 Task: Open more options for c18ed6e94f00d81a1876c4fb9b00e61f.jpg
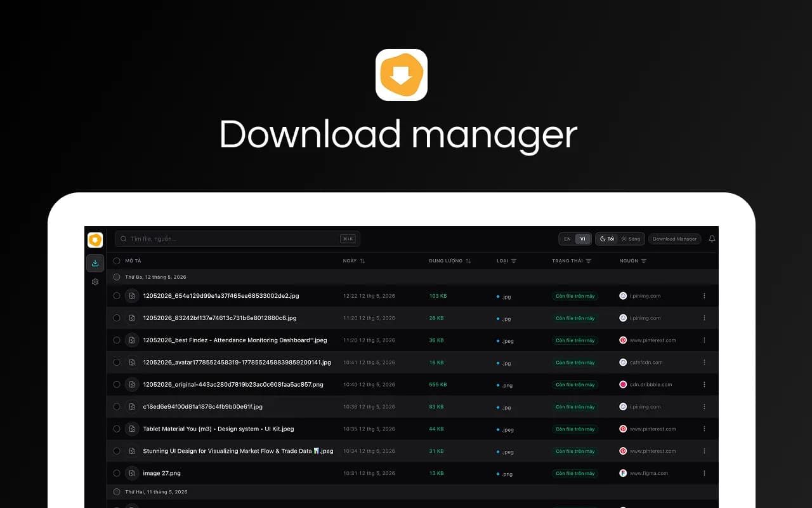point(704,407)
